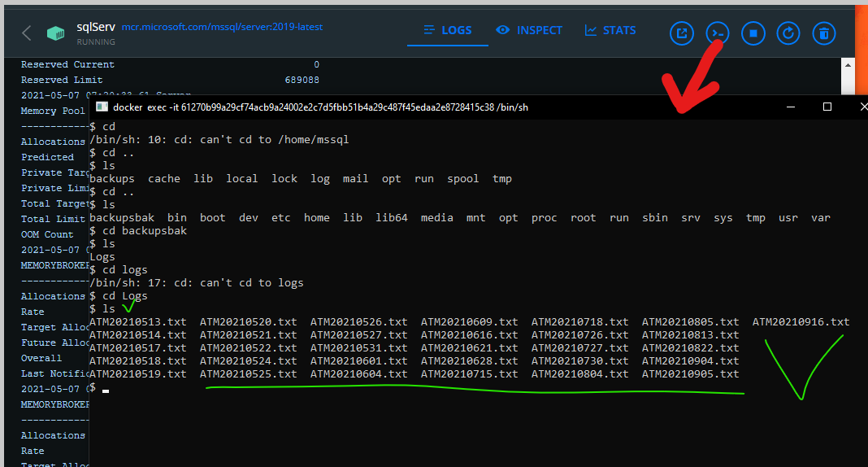Click the spool directory in ls output
Image resolution: width=868 pixels, height=467 pixels.
pos(462,179)
